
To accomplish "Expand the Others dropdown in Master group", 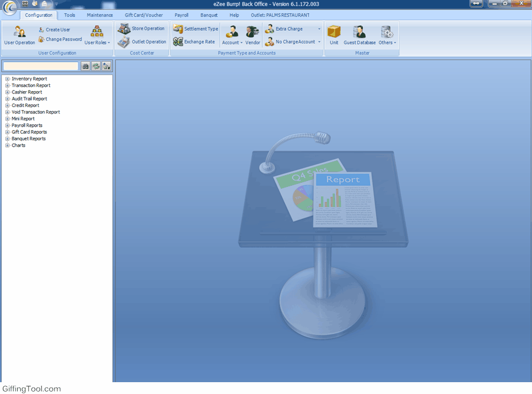I will (x=387, y=35).
